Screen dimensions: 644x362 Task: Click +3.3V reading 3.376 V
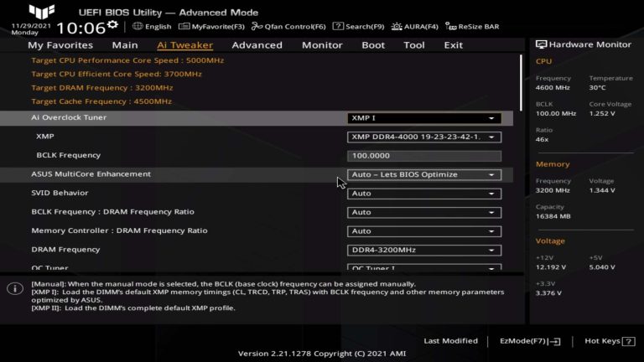[x=548, y=293]
